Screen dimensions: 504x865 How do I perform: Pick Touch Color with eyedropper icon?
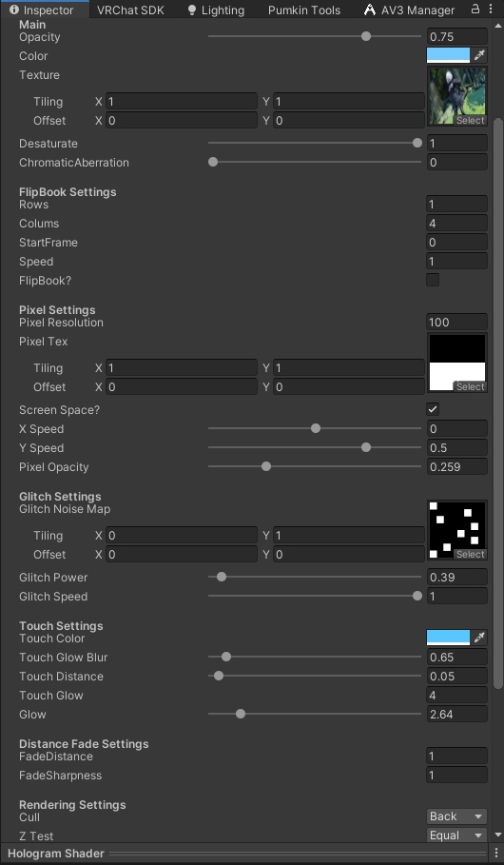coord(479,638)
